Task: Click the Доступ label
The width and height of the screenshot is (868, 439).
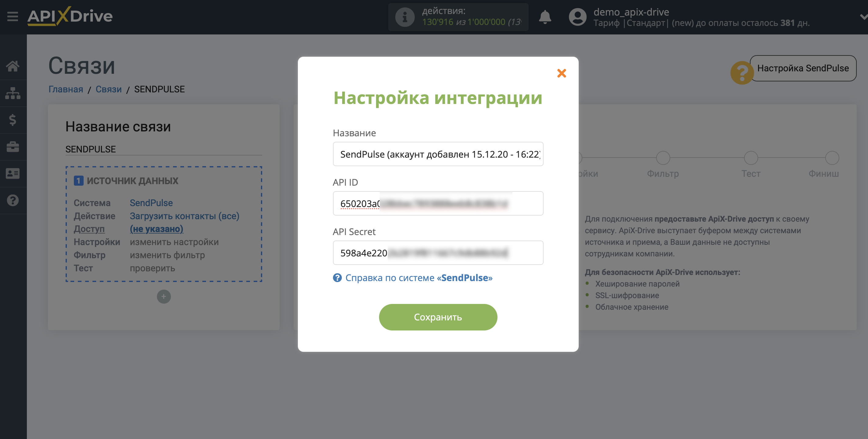Action: tap(89, 229)
